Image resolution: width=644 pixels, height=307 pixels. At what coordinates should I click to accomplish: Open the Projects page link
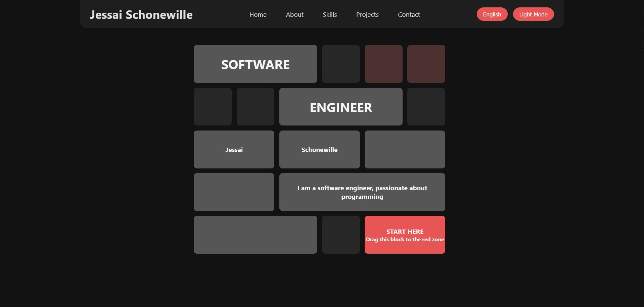367,15
